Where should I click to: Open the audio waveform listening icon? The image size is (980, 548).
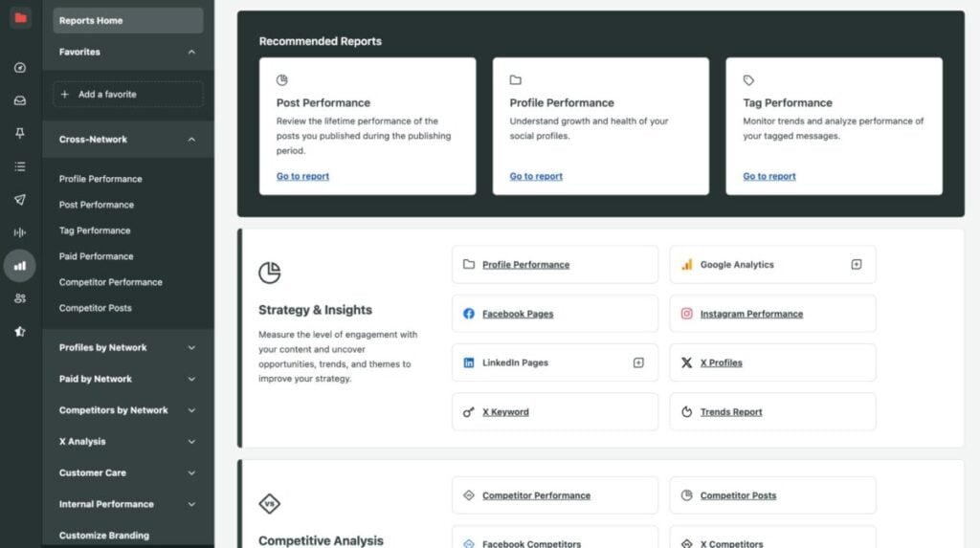click(x=20, y=232)
